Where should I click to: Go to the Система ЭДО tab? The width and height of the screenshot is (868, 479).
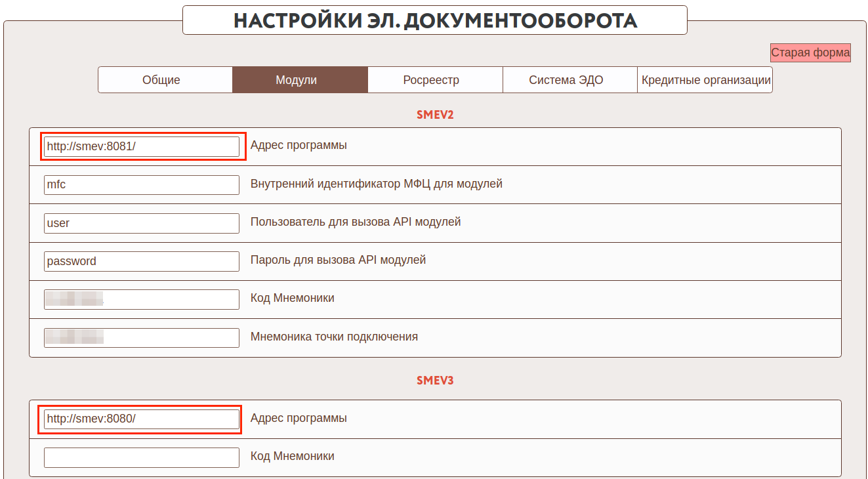tap(566, 80)
